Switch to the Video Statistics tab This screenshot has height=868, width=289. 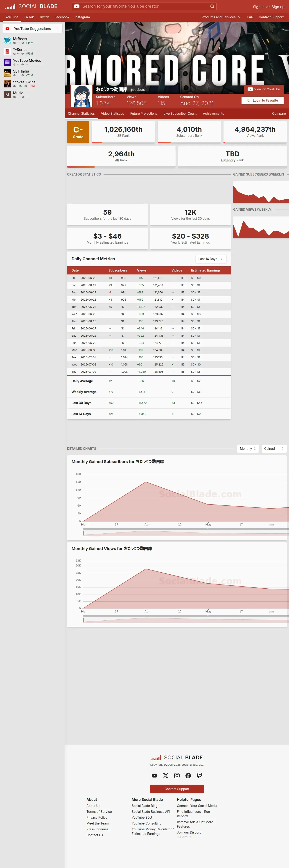click(112, 114)
